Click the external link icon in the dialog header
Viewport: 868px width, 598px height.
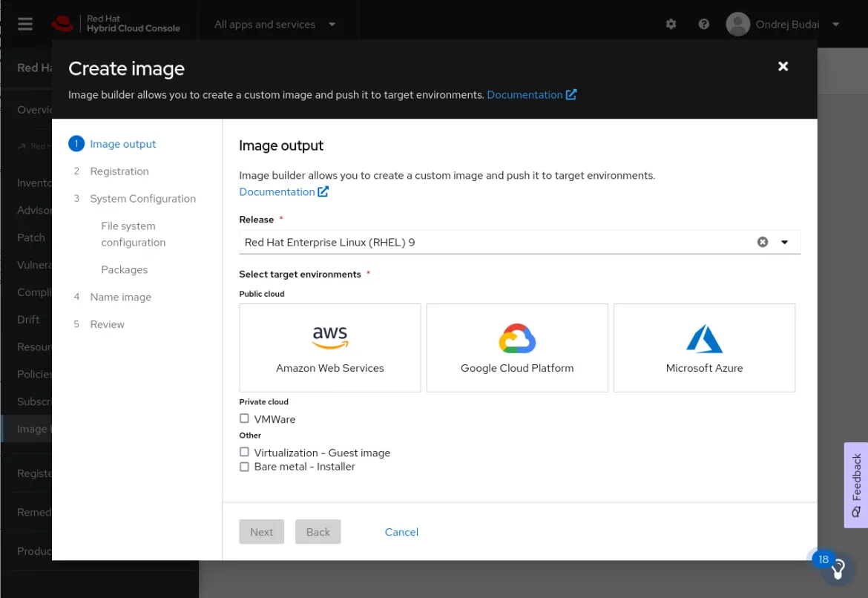point(571,95)
